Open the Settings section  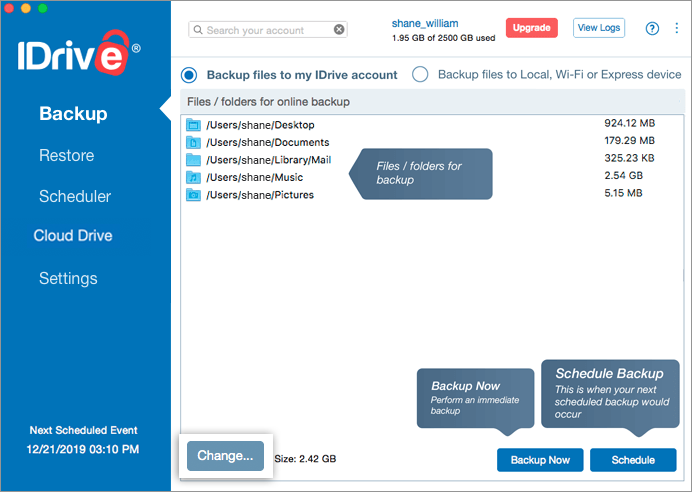[x=68, y=278]
